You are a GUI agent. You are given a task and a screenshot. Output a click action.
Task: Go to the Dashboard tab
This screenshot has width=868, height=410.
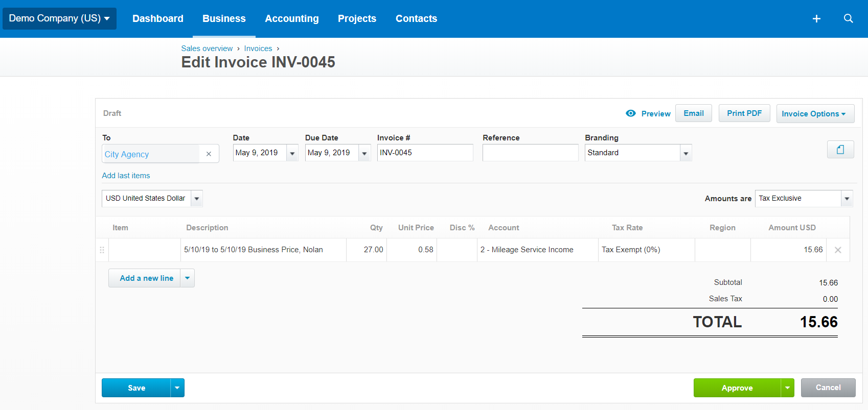pyautogui.click(x=157, y=19)
